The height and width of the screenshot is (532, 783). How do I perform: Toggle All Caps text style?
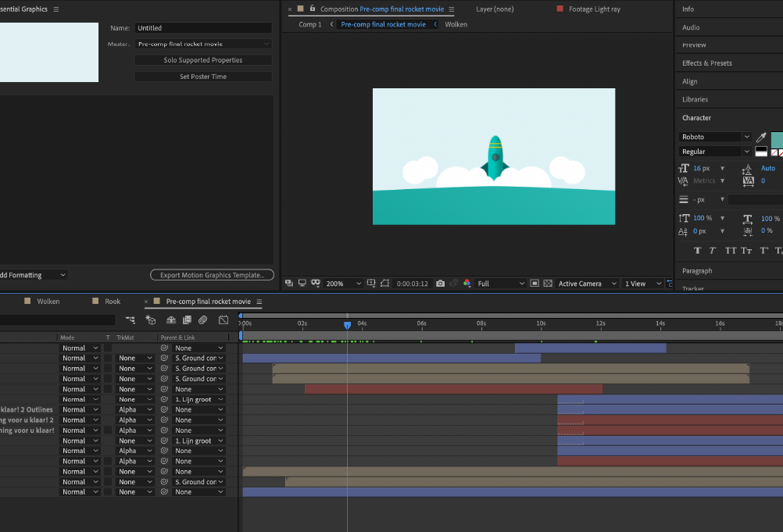[731, 251]
